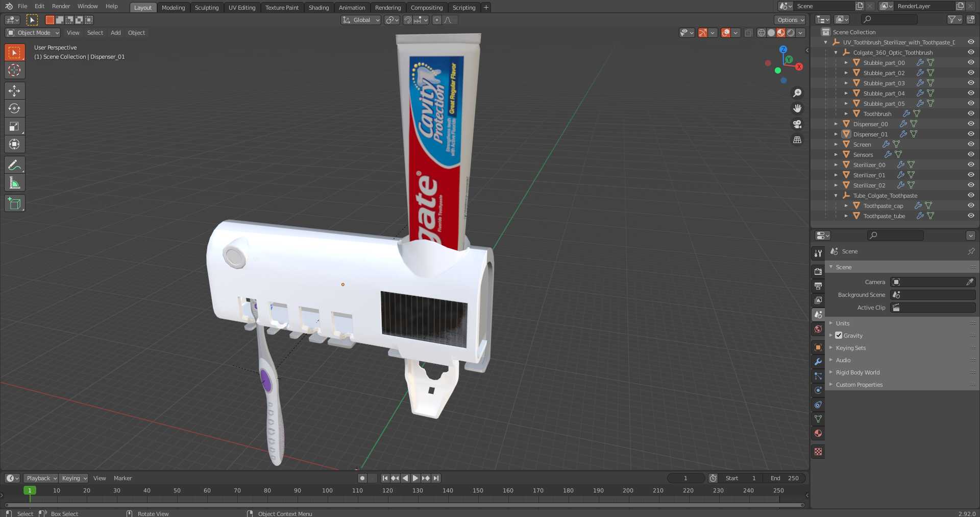Screen dimensions: 980x517
Task: Open the Render menu
Action: pos(61,6)
